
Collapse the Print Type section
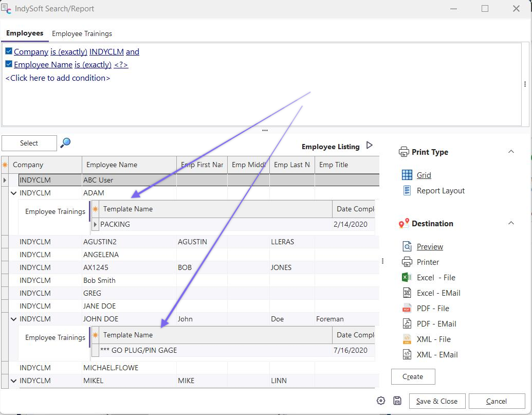(x=511, y=152)
